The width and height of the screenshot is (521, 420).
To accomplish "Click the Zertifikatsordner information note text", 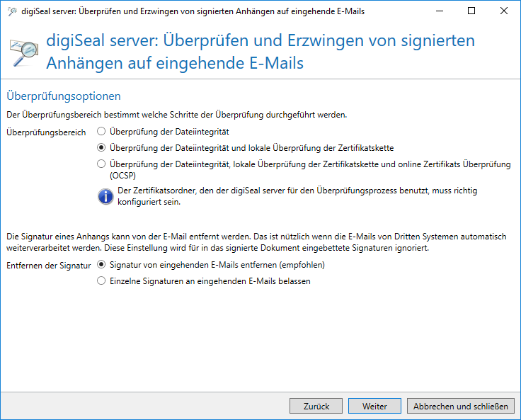I will coord(297,196).
